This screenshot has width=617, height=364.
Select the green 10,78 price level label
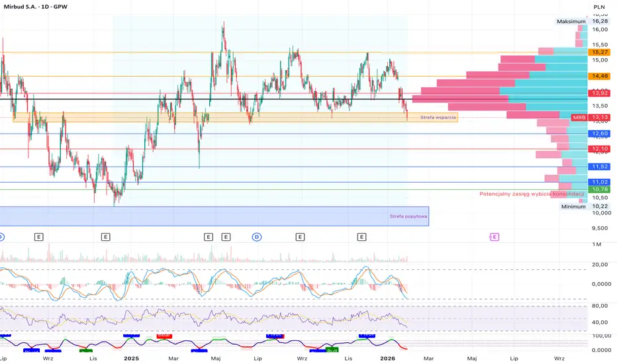pos(599,190)
